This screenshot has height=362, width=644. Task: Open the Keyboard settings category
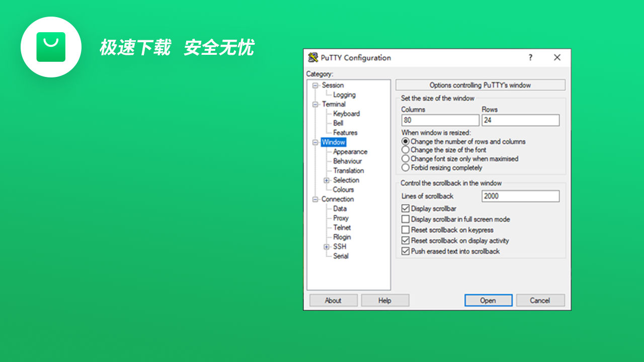coord(346,114)
